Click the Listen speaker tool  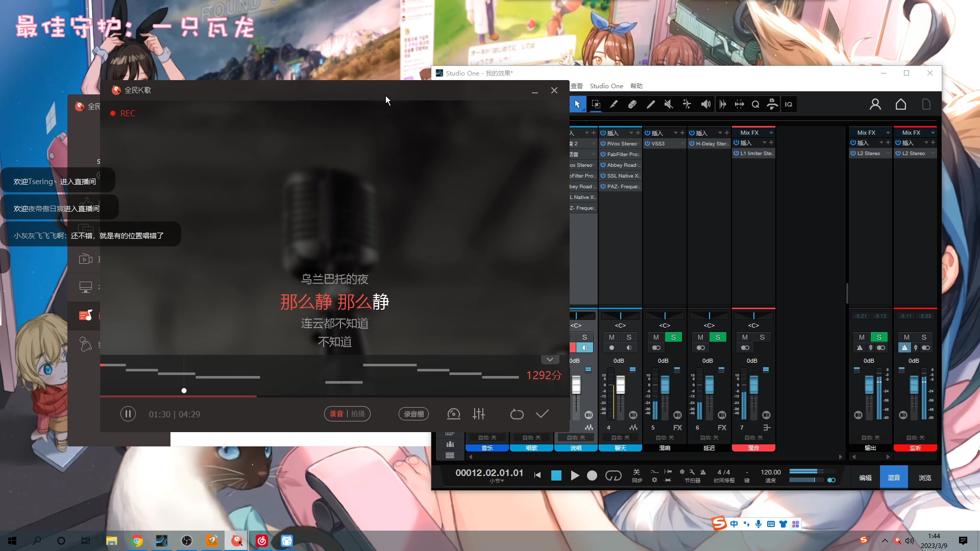705,104
